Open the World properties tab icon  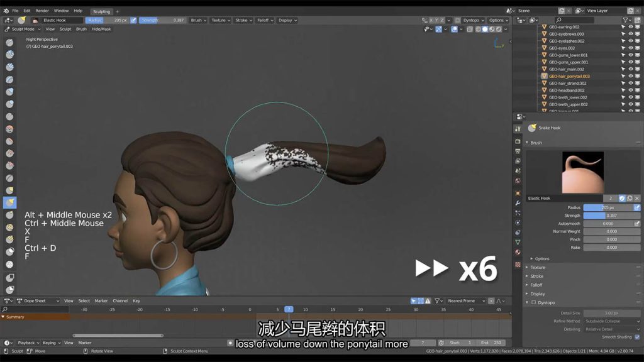(518, 180)
